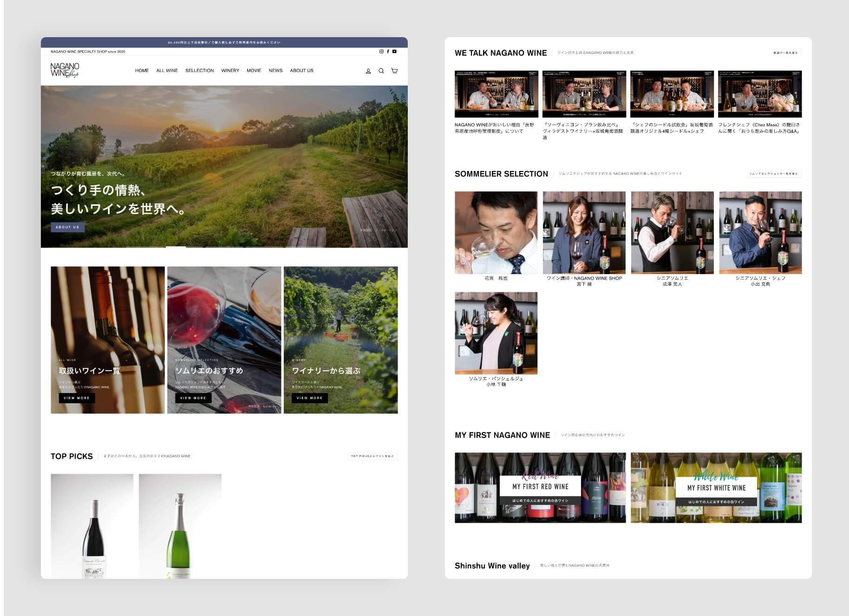Open WINERY navigation item

pyautogui.click(x=230, y=71)
